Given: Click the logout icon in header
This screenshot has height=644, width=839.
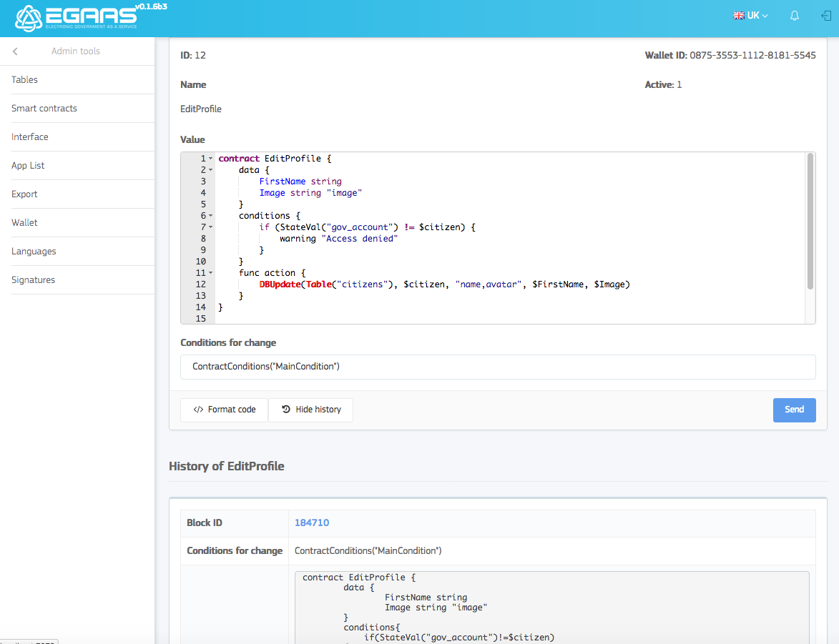Looking at the screenshot, I should tap(826, 16).
